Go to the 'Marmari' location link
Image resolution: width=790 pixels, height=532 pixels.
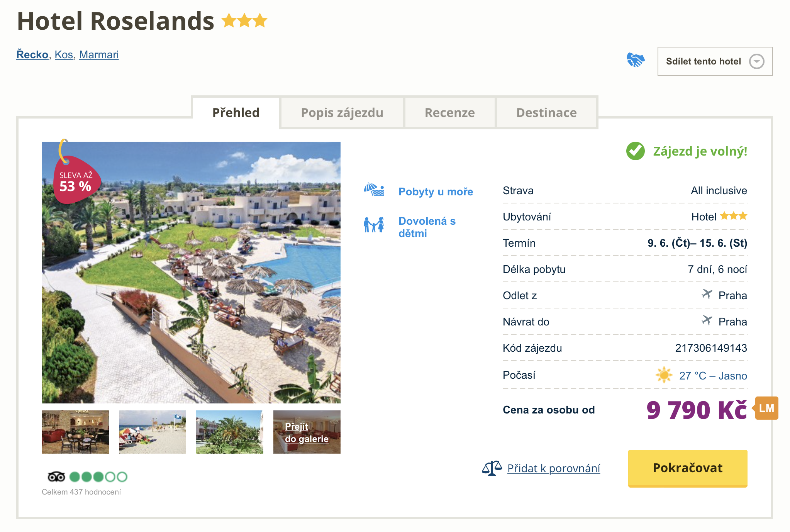pos(99,54)
